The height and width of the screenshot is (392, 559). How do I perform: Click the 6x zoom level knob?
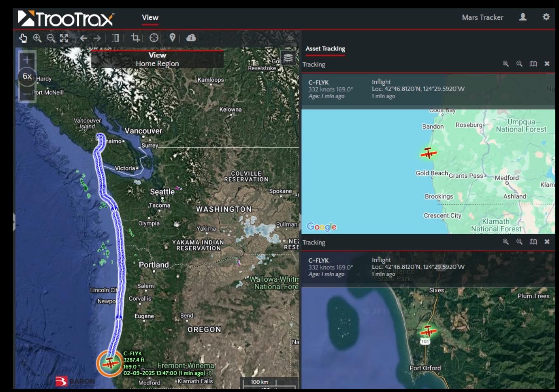point(27,76)
